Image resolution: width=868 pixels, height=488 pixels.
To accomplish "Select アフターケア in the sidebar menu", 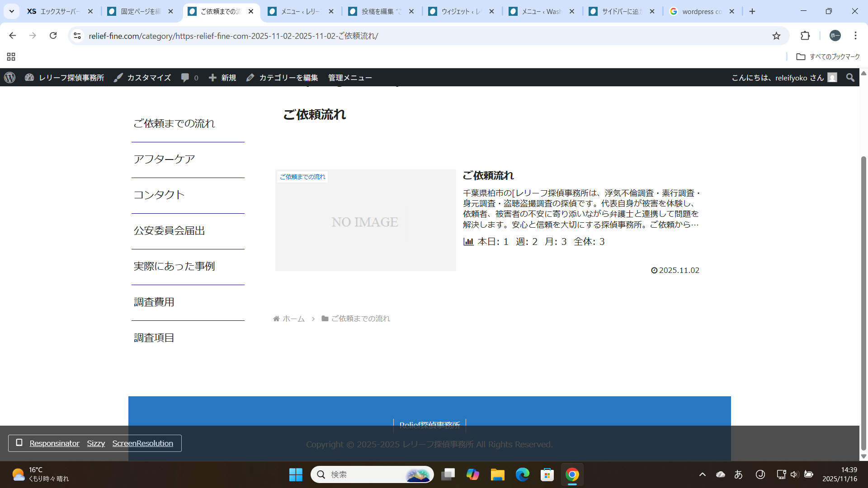I will click(164, 159).
